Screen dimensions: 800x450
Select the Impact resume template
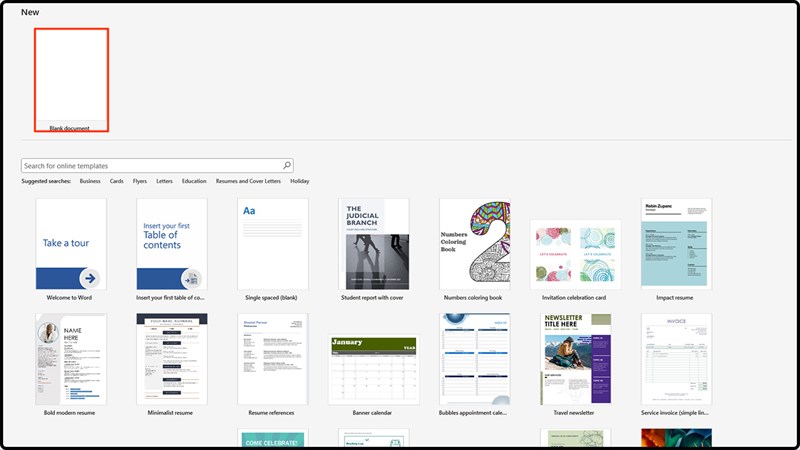pyautogui.click(x=677, y=244)
